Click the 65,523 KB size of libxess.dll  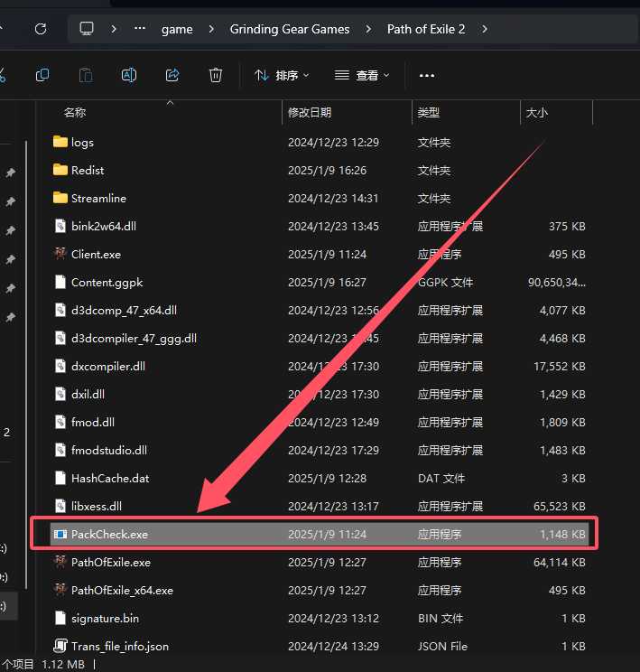[x=559, y=506]
